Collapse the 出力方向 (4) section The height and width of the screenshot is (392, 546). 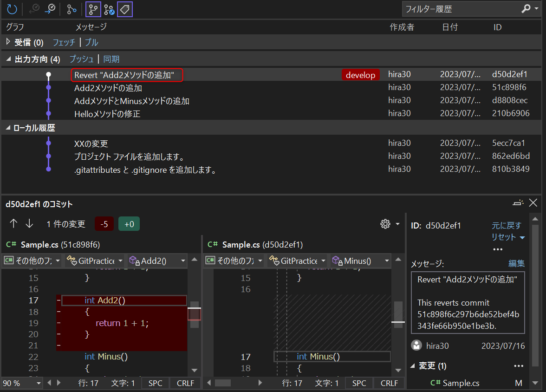pyautogui.click(x=8, y=59)
